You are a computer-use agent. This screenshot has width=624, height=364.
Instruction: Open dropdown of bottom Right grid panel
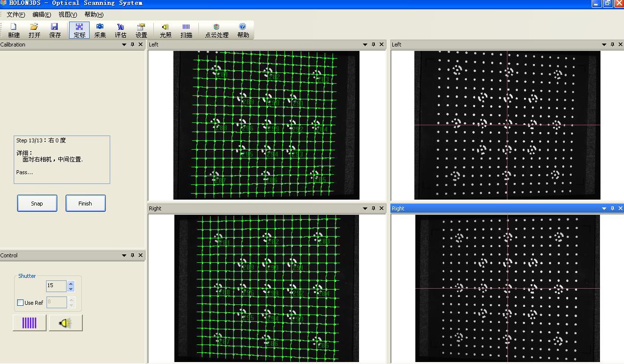[x=365, y=208]
